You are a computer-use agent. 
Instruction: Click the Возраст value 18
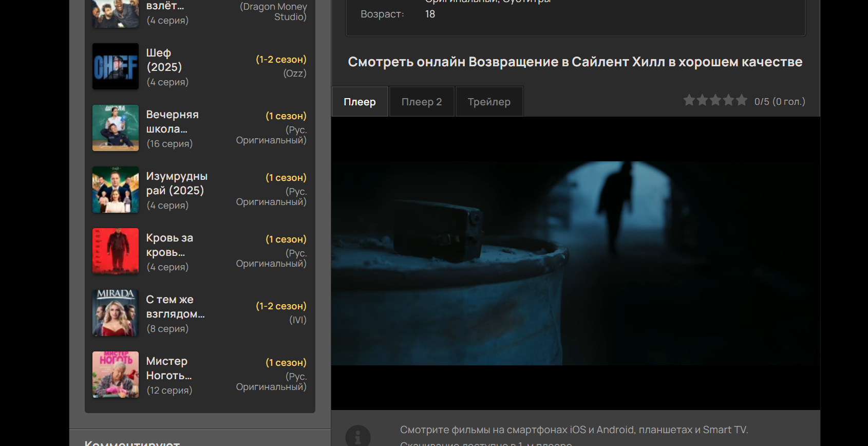430,14
